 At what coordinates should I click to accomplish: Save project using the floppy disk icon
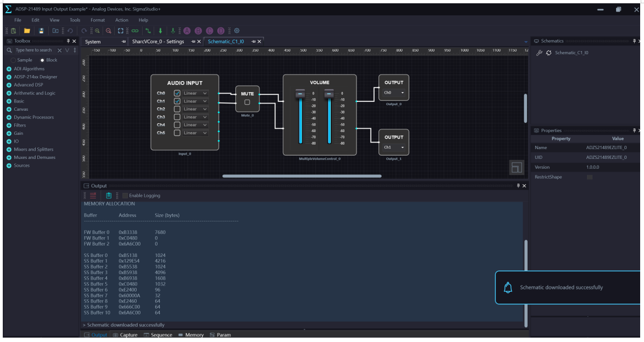[41, 31]
